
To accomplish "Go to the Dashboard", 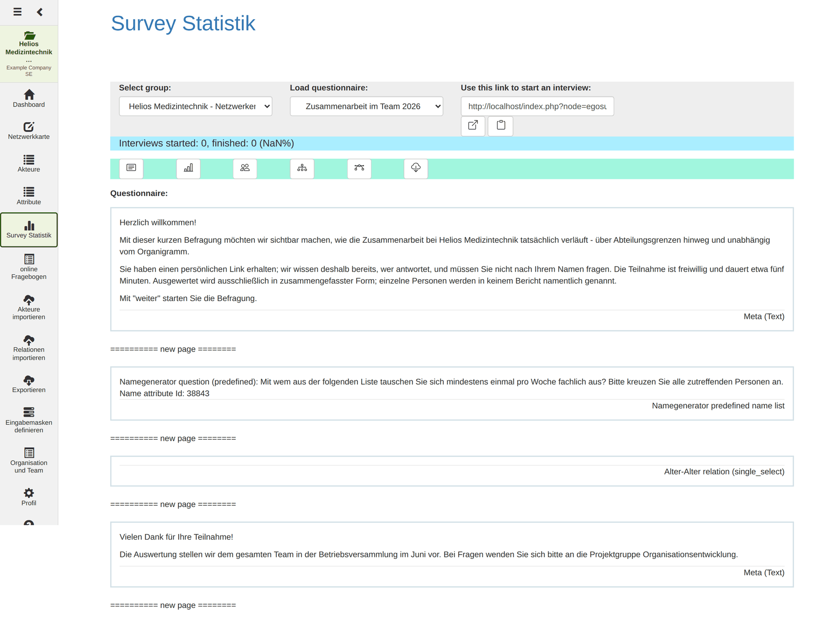I will pyautogui.click(x=29, y=98).
